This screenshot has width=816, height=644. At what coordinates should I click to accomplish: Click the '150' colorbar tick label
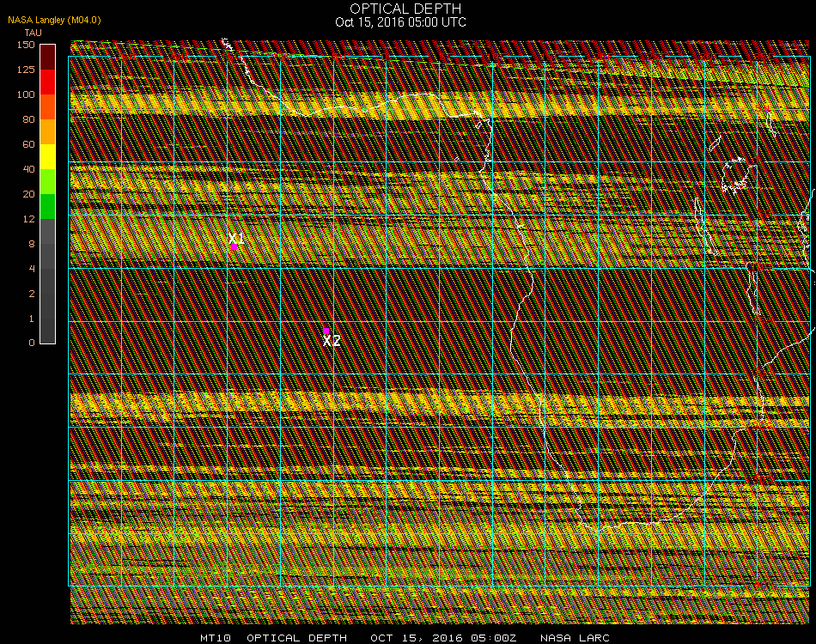(26, 45)
